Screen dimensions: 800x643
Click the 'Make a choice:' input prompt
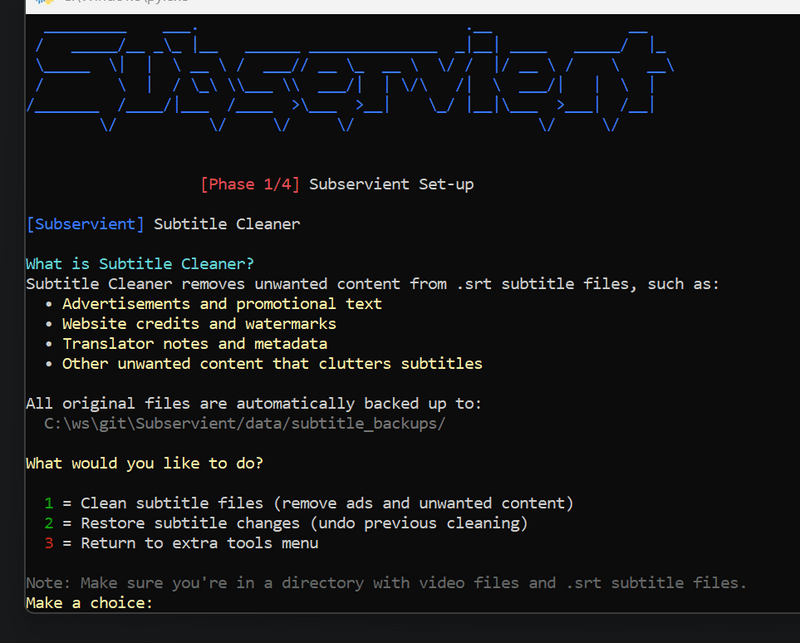pos(89,603)
